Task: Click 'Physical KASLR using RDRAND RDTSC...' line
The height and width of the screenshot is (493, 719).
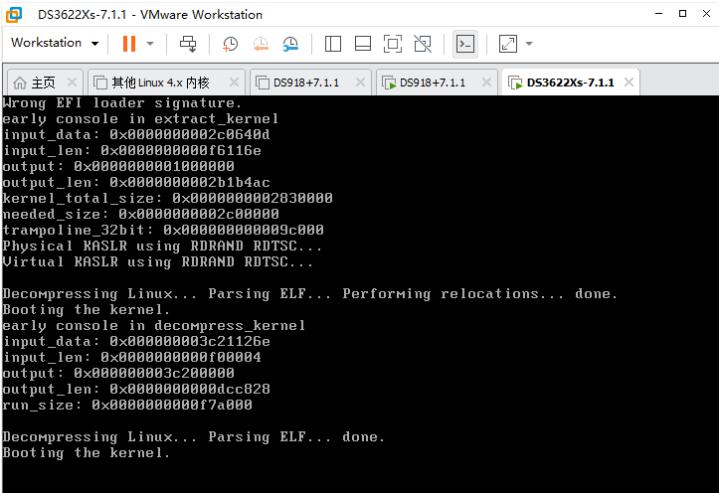Action: [162, 246]
